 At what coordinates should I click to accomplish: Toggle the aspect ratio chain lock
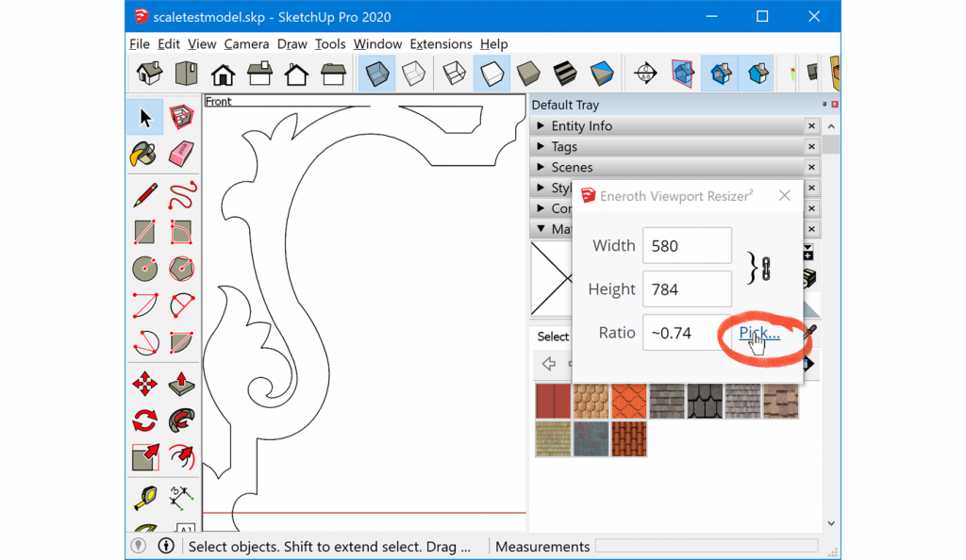[765, 268]
